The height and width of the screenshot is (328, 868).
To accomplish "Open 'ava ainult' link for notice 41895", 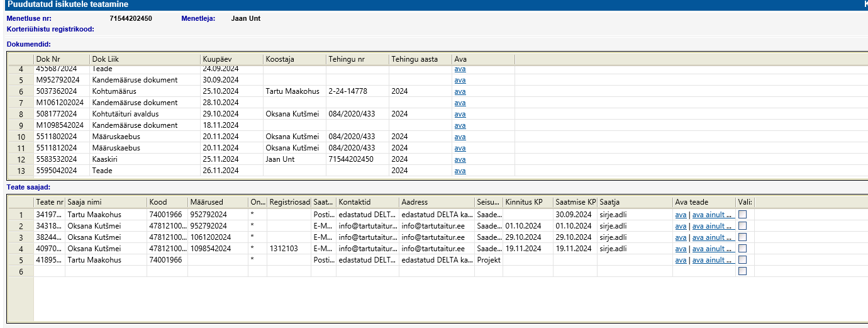I will pos(713,260).
